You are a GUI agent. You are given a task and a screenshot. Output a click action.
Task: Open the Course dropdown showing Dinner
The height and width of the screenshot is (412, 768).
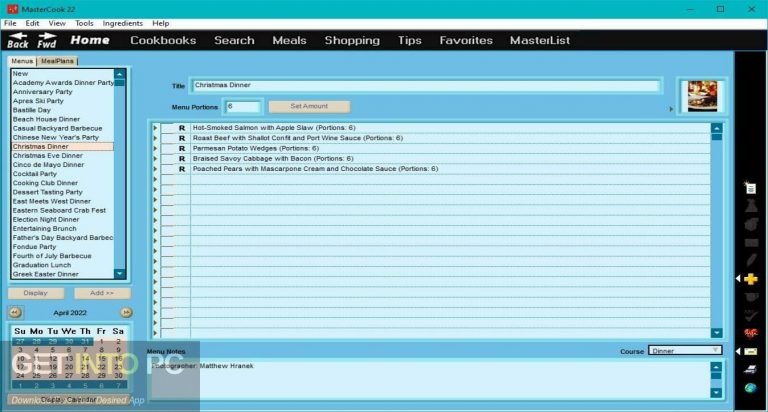(x=685, y=351)
